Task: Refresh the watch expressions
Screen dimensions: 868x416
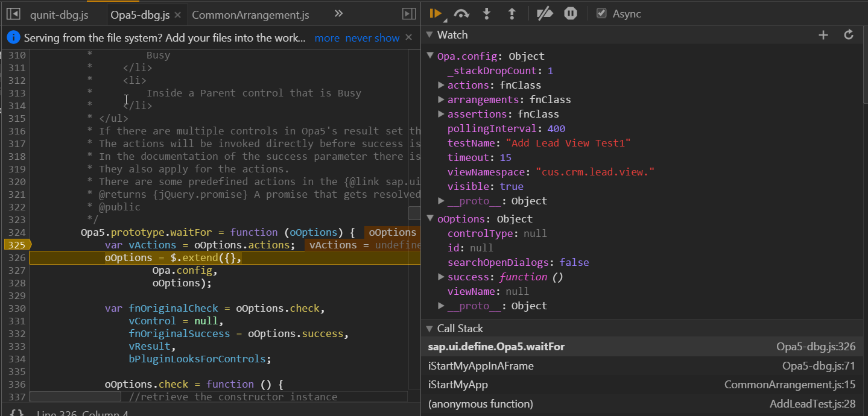Action: [x=849, y=35]
